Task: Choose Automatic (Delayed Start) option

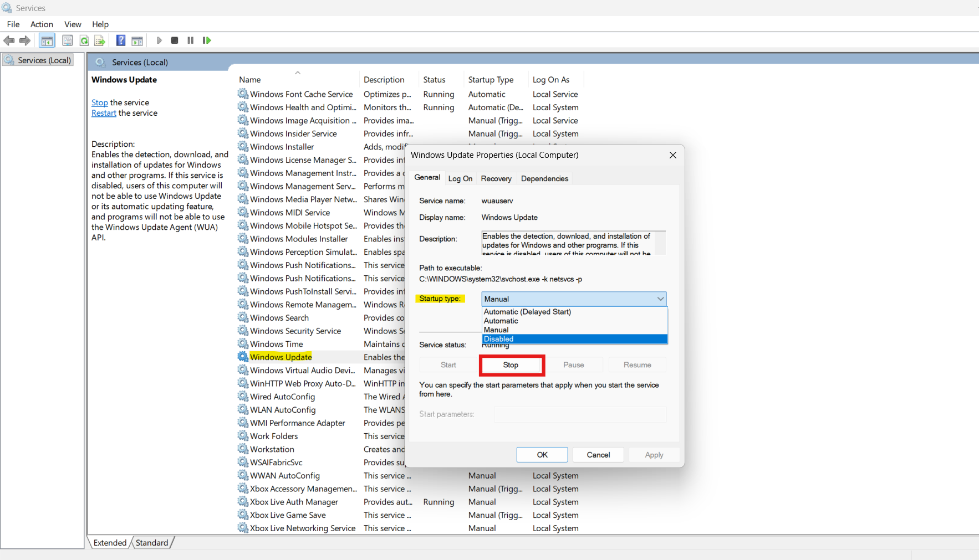Action: [x=527, y=312]
